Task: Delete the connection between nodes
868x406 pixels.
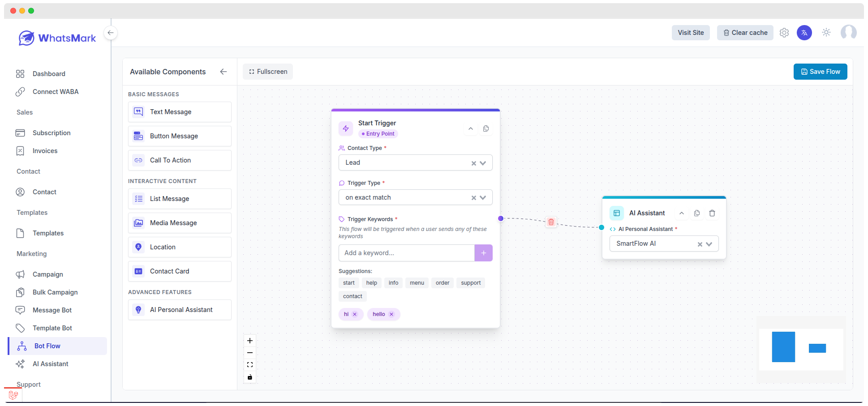Action: click(551, 222)
